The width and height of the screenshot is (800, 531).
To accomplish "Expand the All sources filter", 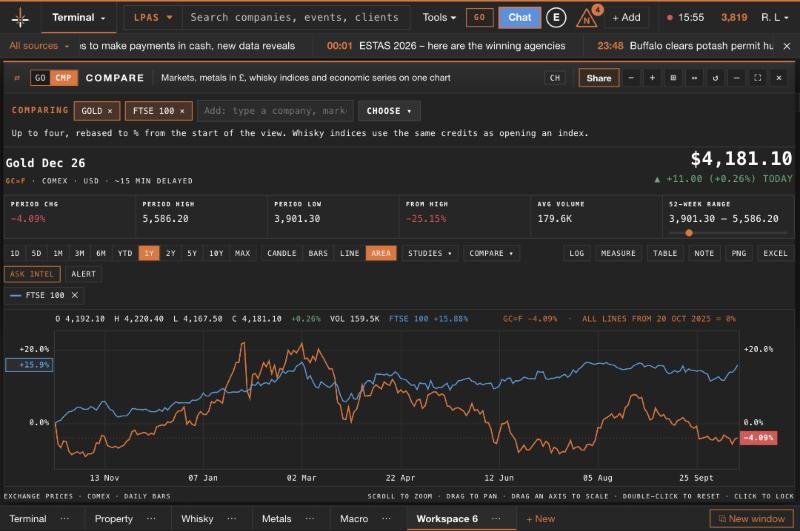I will click(x=39, y=46).
